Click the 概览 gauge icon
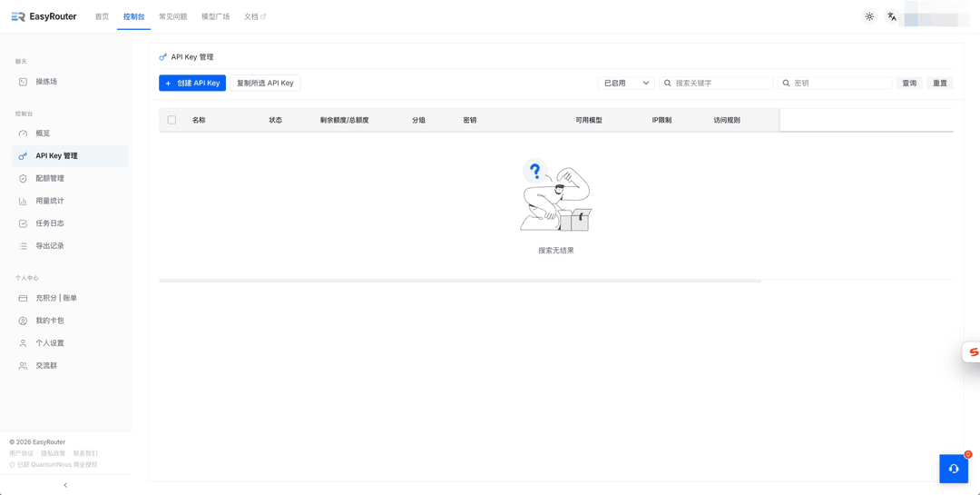This screenshot has width=980, height=495. [23, 134]
